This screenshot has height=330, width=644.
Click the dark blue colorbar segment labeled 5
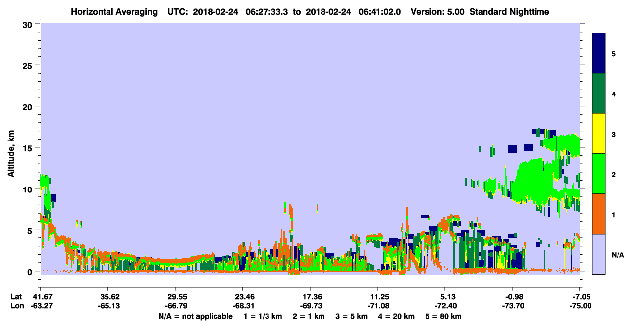click(x=599, y=53)
